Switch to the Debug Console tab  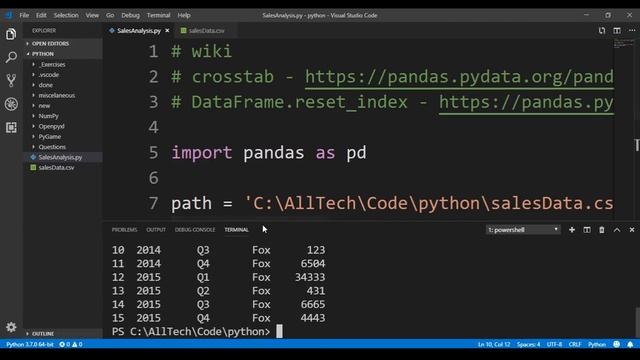click(x=195, y=230)
